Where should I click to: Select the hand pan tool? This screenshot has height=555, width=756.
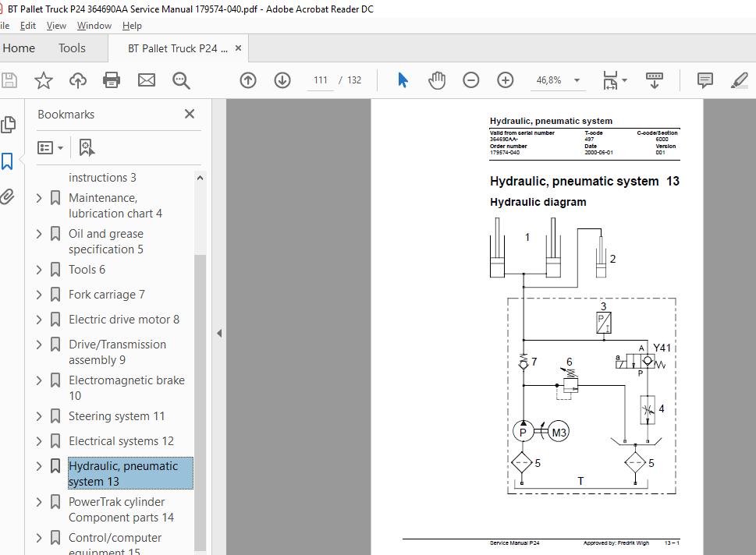[x=437, y=80]
